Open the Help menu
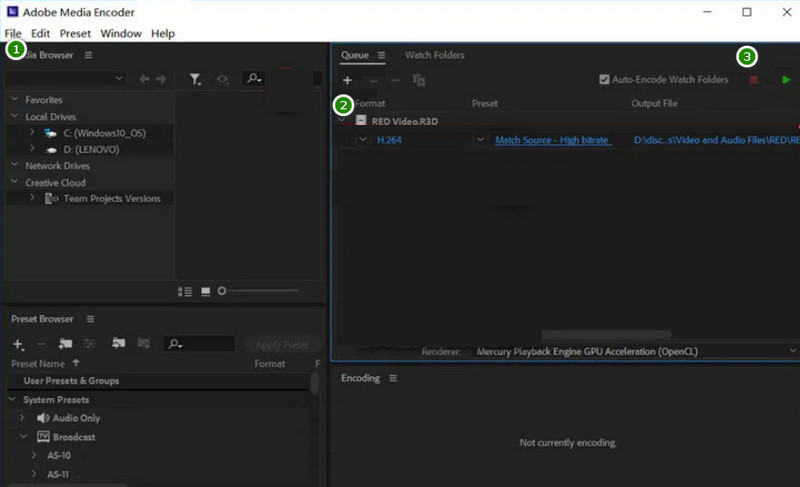The height and width of the screenshot is (487, 800). click(x=163, y=34)
